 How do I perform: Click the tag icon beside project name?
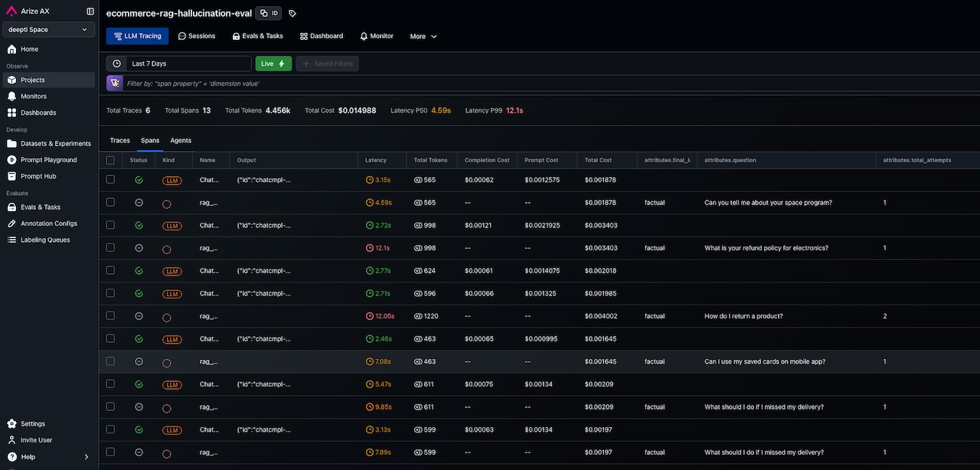point(292,13)
